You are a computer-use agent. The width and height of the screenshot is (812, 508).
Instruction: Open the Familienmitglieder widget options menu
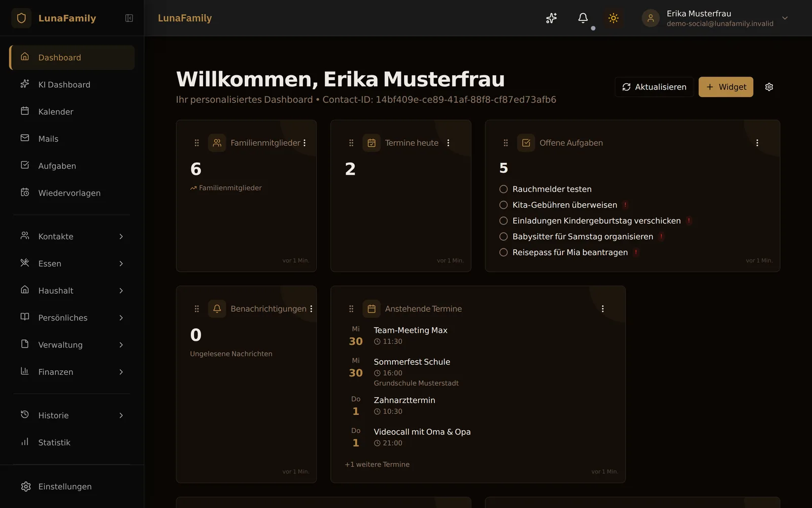(x=304, y=143)
